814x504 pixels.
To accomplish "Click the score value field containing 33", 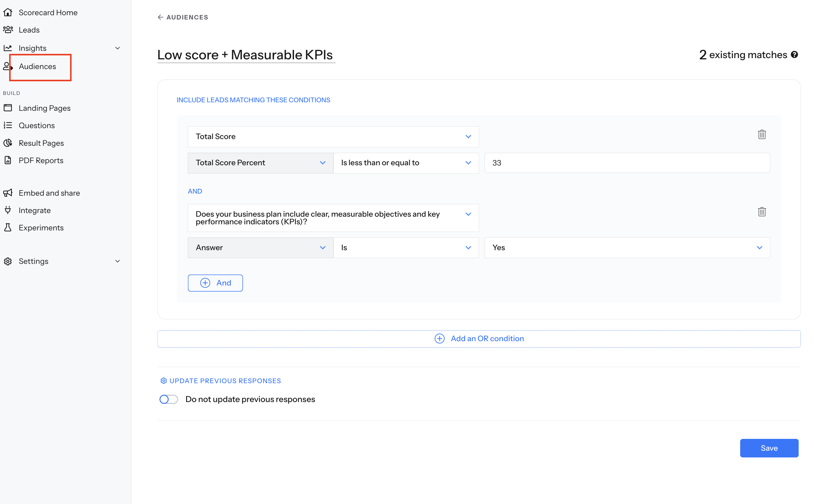I will point(627,163).
